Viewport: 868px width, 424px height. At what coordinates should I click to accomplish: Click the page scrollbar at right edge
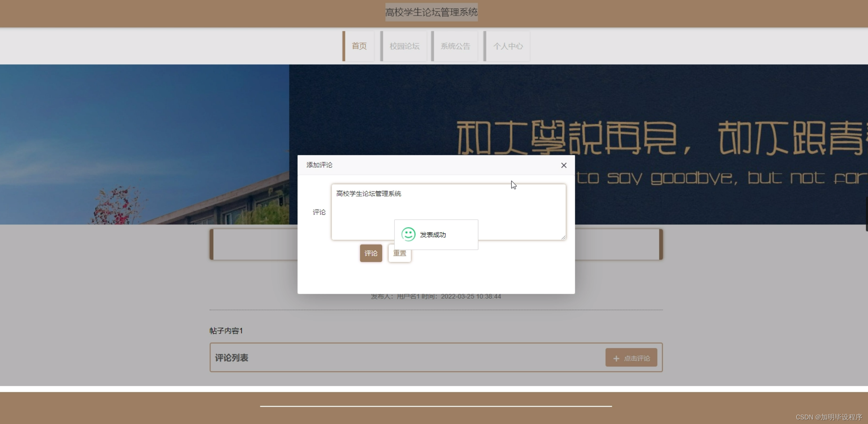tap(866, 214)
